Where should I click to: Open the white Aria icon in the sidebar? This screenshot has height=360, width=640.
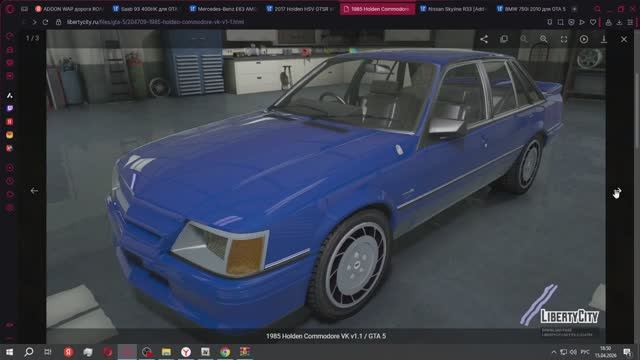coord(10,96)
